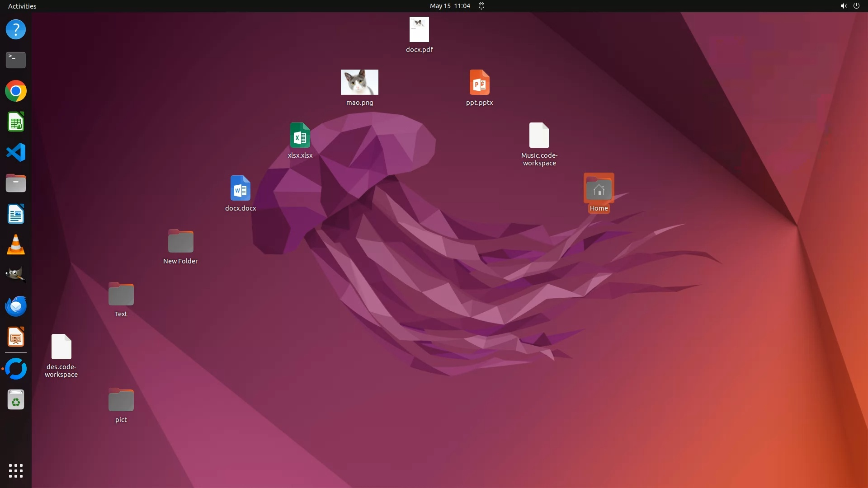Open LibreOffice Calc from dock
This screenshot has height=488, width=868.
coord(16,122)
